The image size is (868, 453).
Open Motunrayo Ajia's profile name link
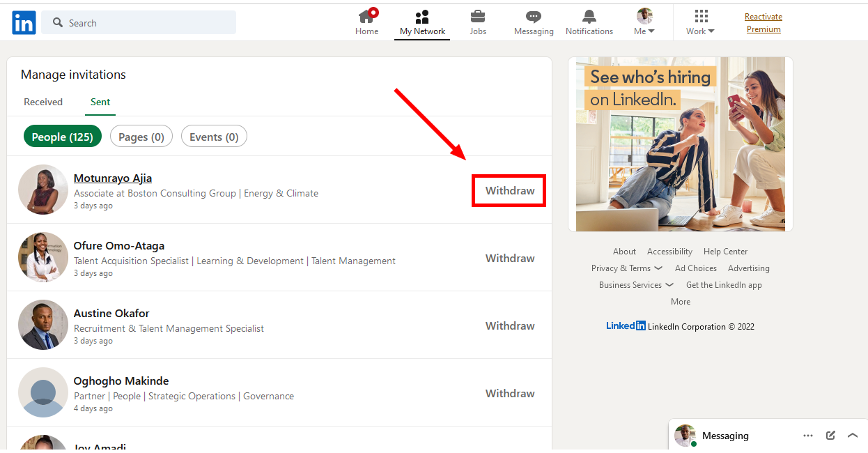[x=113, y=178]
